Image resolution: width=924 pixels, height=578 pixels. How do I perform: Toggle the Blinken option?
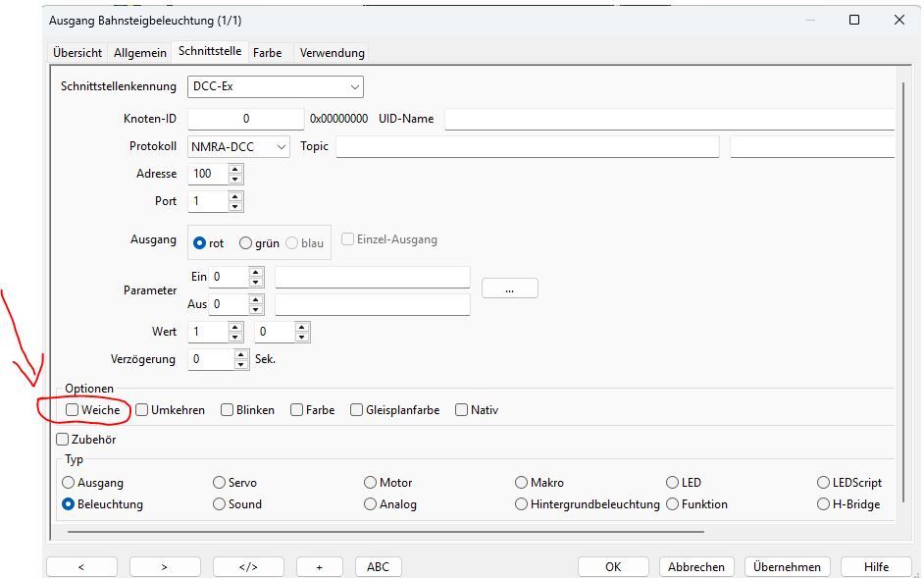coord(228,410)
